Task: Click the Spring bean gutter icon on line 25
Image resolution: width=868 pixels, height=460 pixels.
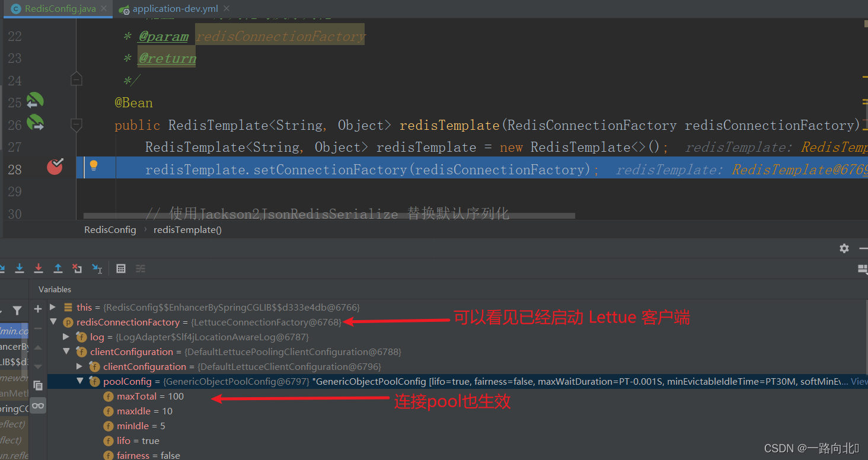Action: tap(35, 101)
